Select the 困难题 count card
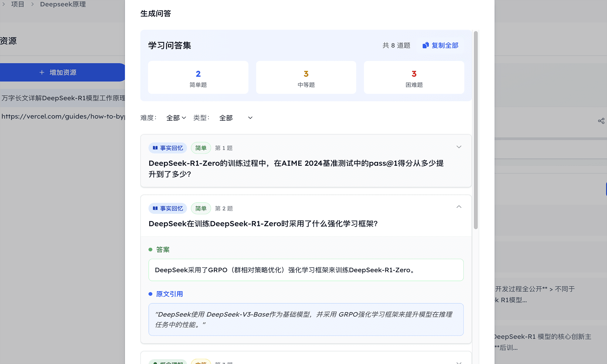607x364 pixels. [x=414, y=78]
